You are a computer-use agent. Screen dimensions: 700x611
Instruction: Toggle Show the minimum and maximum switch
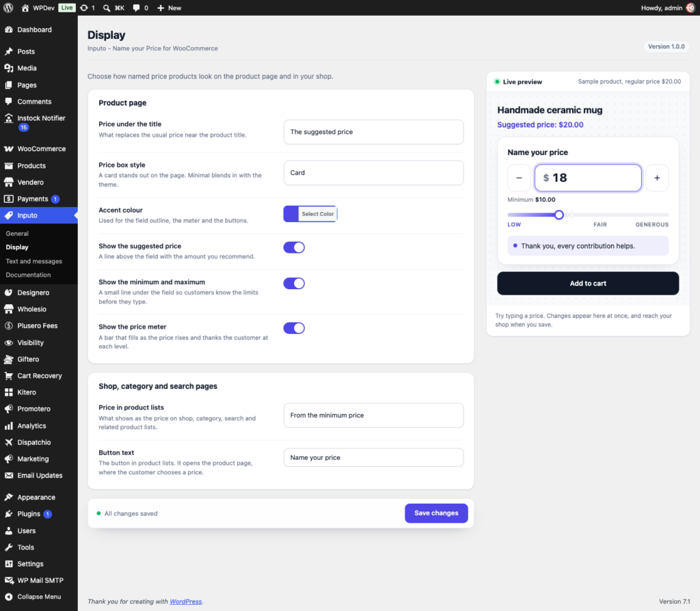[294, 284]
